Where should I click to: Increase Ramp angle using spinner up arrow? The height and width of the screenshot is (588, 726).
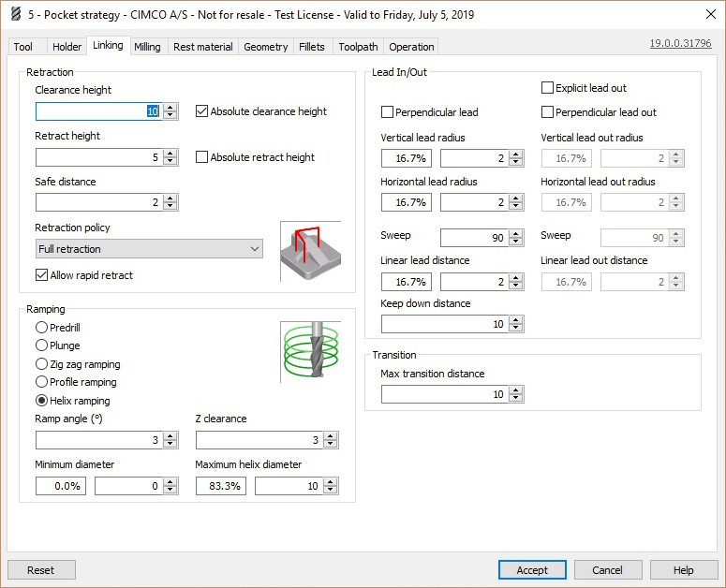(170, 436)
